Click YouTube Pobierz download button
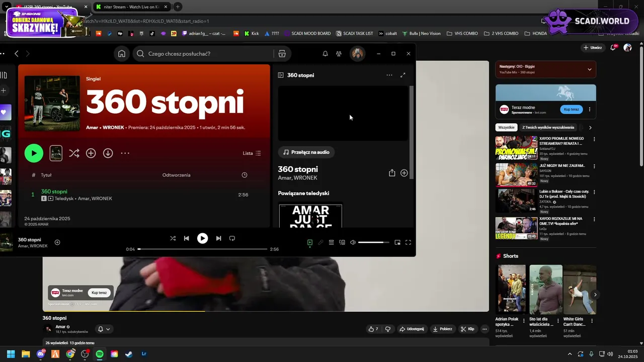Screen dimensions: 644x362 pos(442,329)
